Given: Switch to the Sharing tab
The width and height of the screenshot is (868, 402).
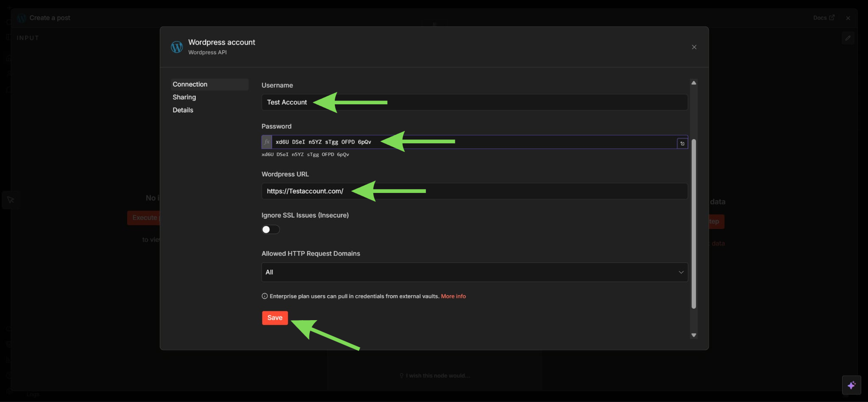Looking at the screenshot, I should (184, 97).
